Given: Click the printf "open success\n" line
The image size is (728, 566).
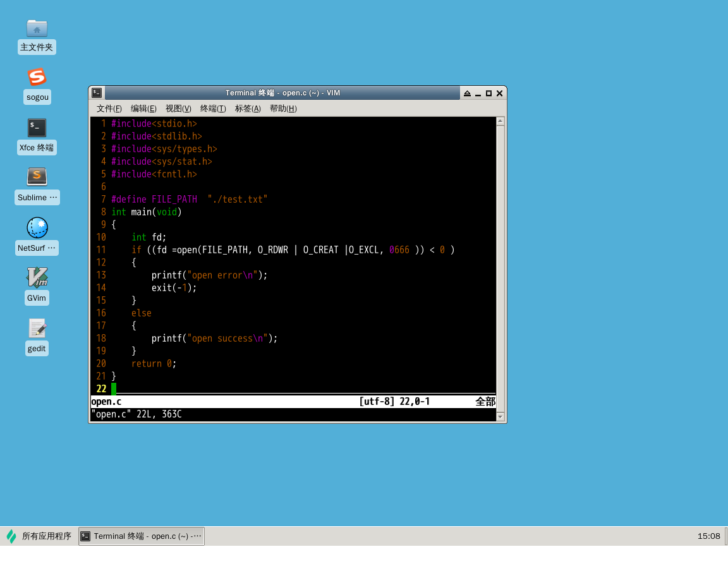Looking at the screenshot, I should click(x=214, y=338).
